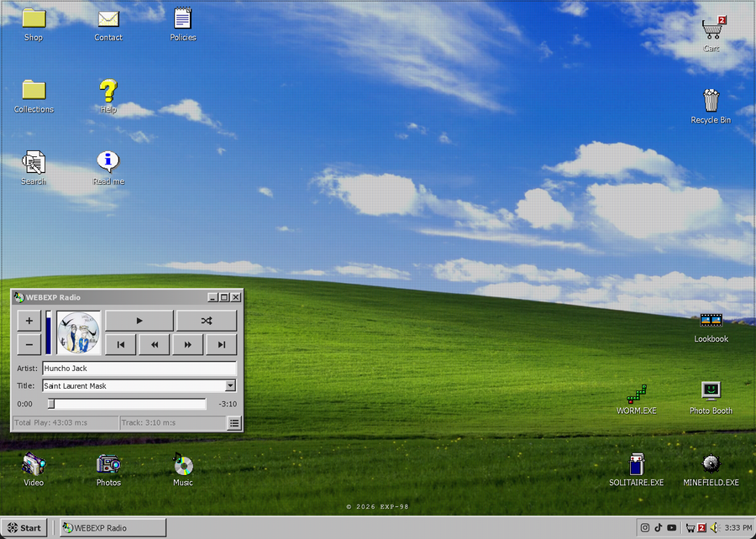Click the Artist field Huncho Jack
756x539 pixels.
click(139, 368)
